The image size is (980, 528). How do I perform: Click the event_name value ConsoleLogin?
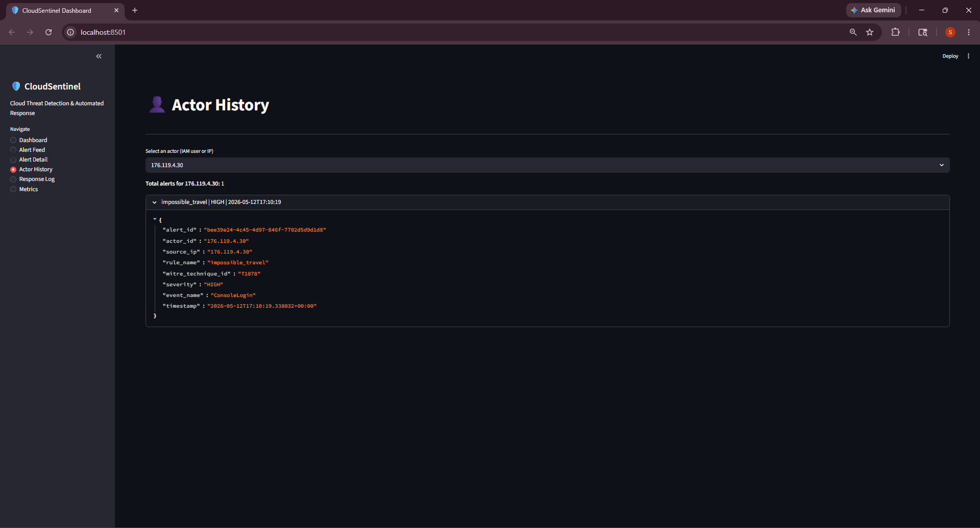pos(233,295)
